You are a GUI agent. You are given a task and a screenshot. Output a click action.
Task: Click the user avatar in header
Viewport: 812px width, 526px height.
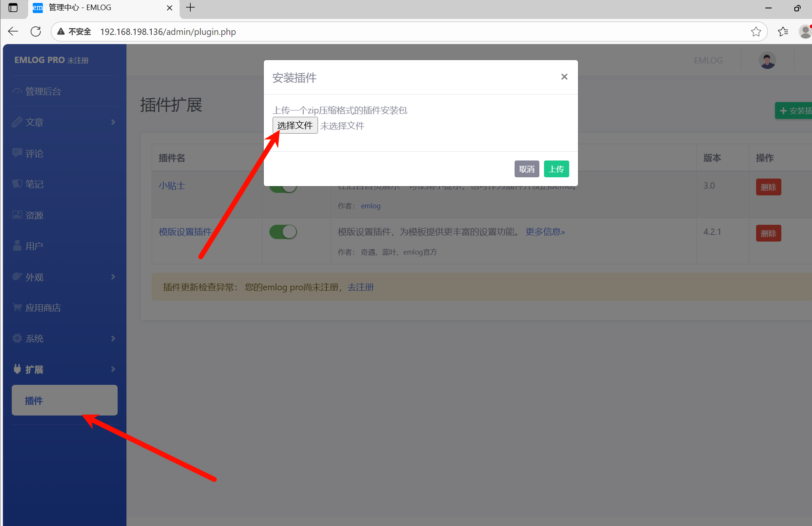767,60
